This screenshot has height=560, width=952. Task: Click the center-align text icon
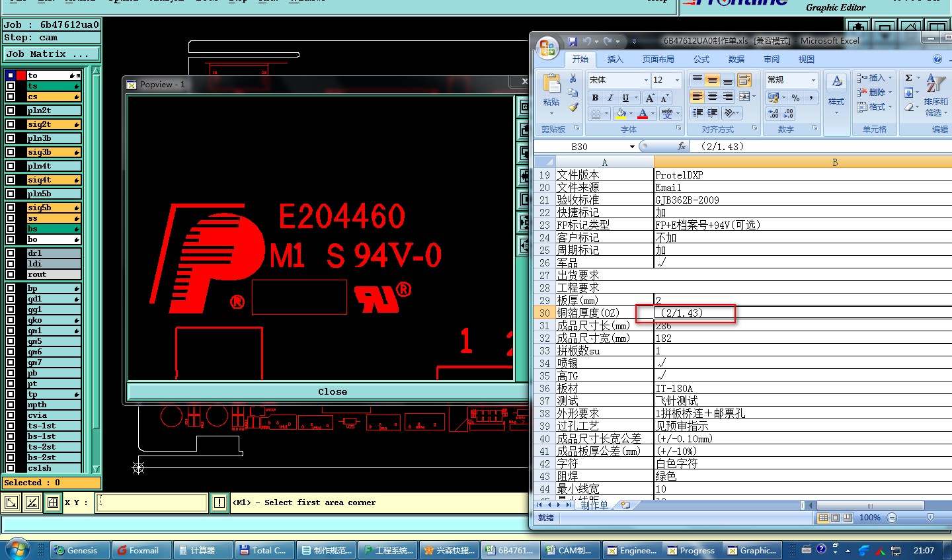point(712,97)
